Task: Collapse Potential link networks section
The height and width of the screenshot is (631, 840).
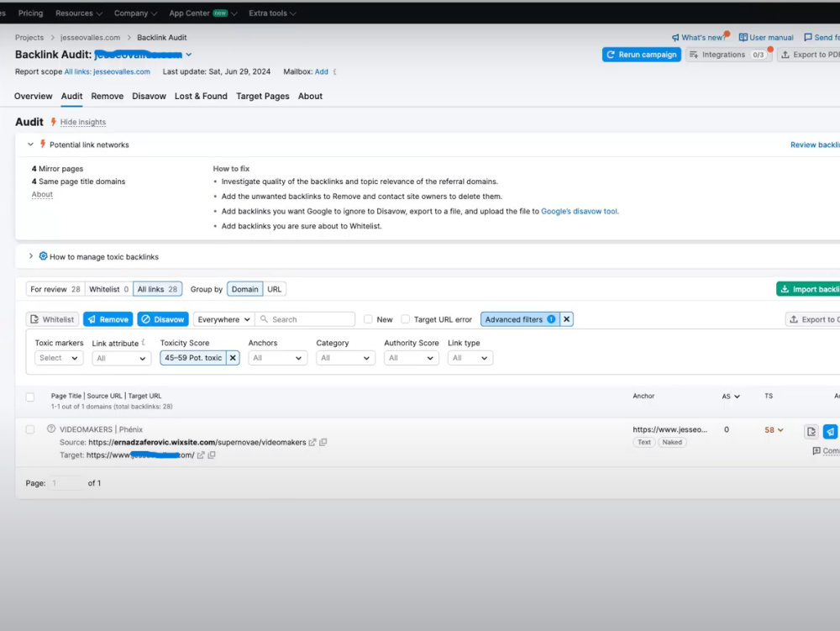Action: pyautogui.click(x=30, y=145)
